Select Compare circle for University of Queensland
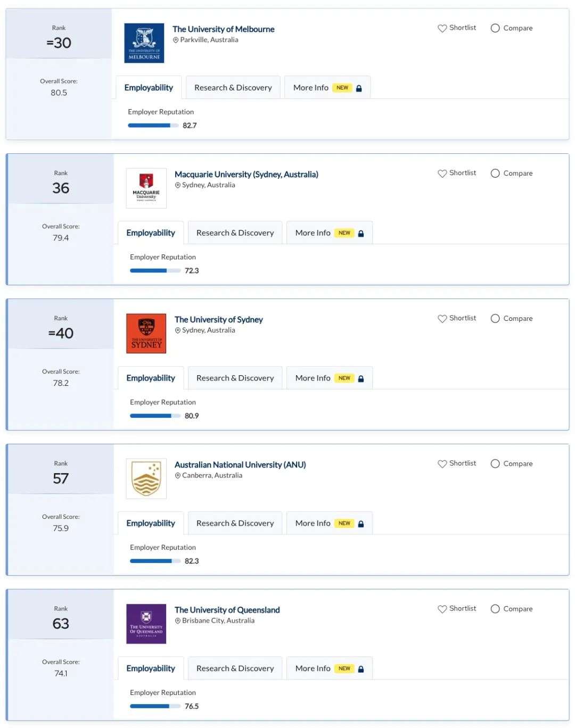 pyautogui.click(x=495, y=609)
